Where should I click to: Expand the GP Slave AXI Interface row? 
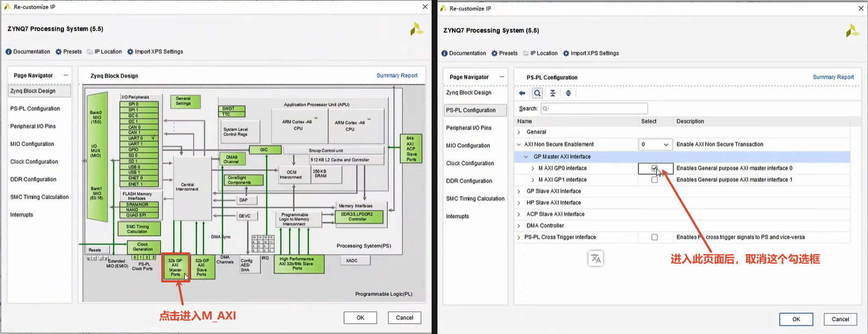click(x=519, y=191)
